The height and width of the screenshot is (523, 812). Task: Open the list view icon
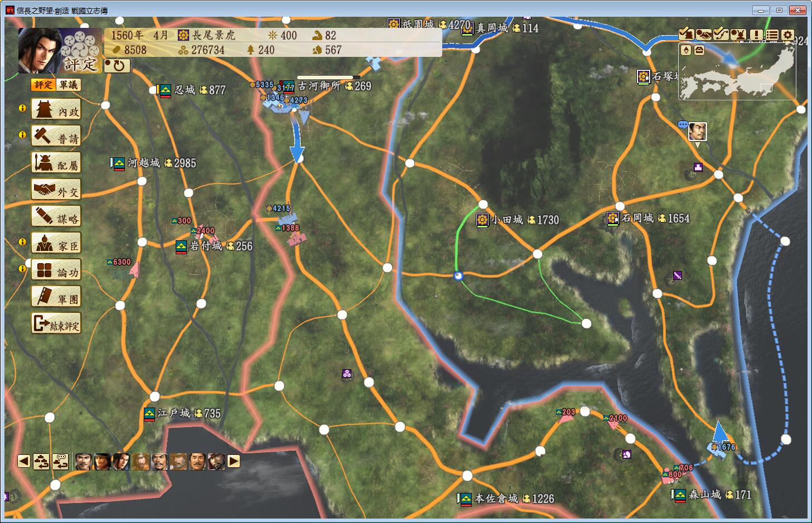(x=772, y=35)
